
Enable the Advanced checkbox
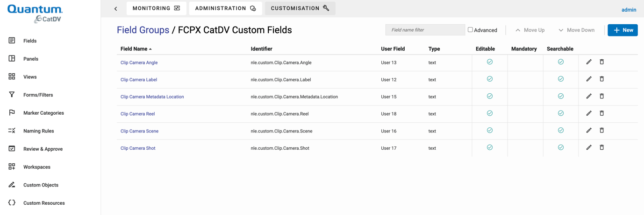tap(470, 30)
